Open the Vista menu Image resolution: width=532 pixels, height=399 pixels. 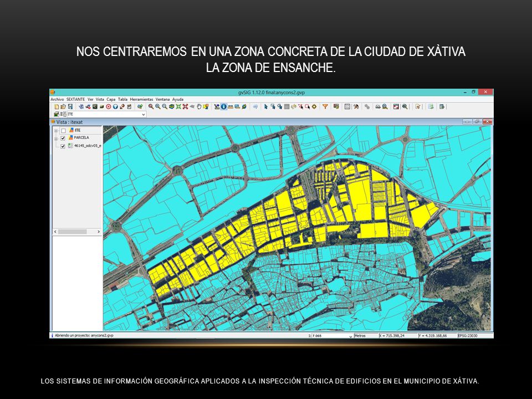click(x=100, y=99)
